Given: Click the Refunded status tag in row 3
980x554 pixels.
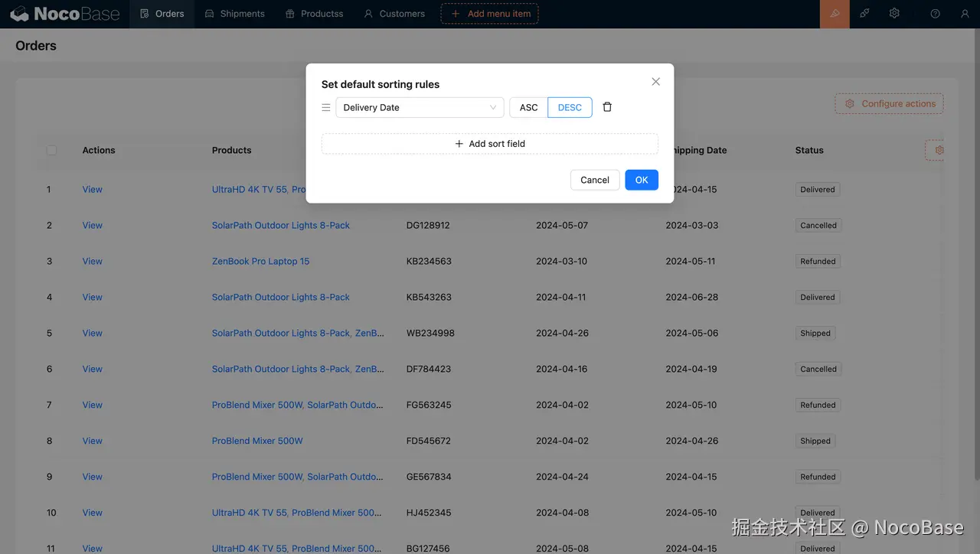Looking at the screenshot, I should pos(818,262).
